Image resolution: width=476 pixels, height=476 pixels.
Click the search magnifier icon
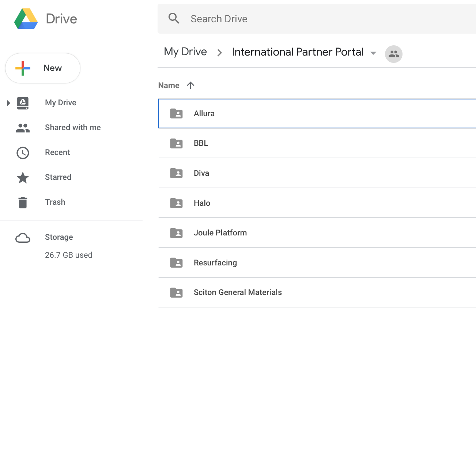(x=174, y=18)
